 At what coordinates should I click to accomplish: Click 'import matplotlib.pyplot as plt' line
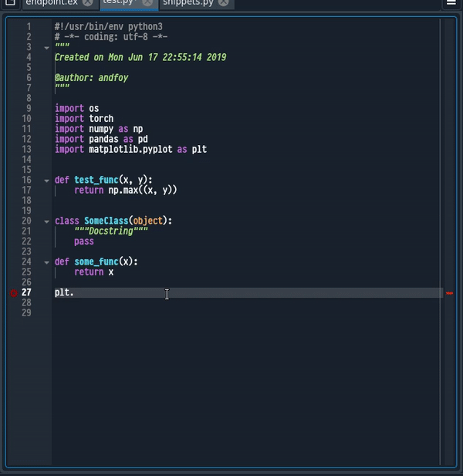point(131,150)
